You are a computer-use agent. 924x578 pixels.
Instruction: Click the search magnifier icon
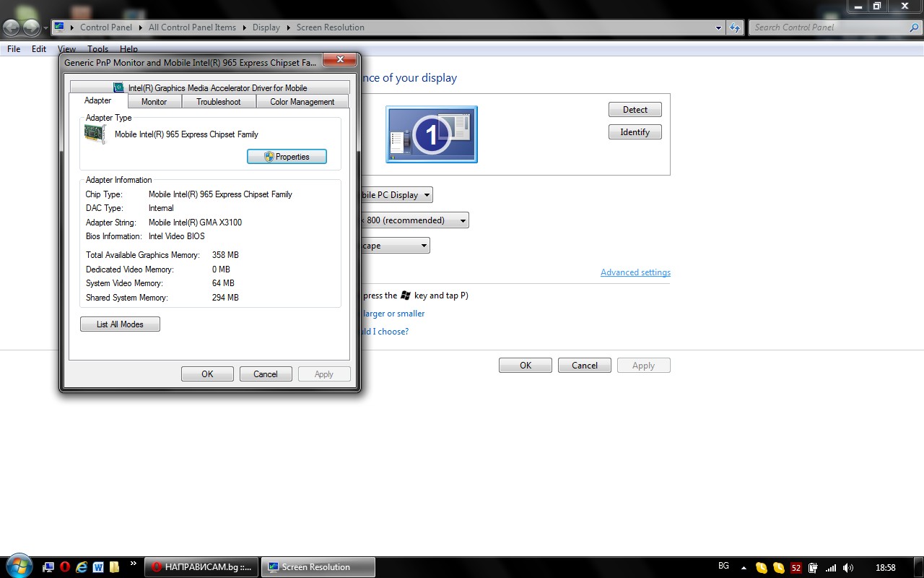914,27
